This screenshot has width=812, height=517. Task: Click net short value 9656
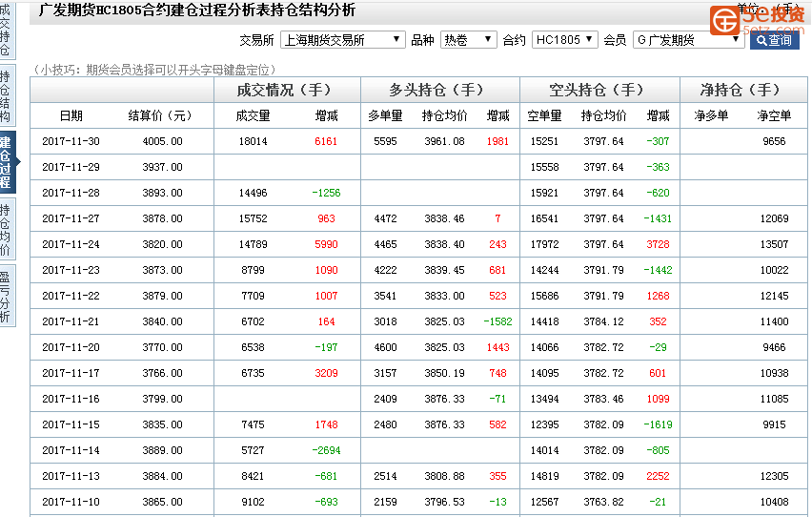pos(774,141)
